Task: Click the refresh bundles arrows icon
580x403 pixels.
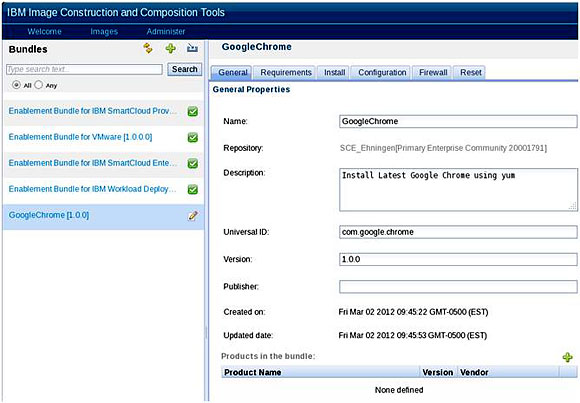Action: click(148, 48)
